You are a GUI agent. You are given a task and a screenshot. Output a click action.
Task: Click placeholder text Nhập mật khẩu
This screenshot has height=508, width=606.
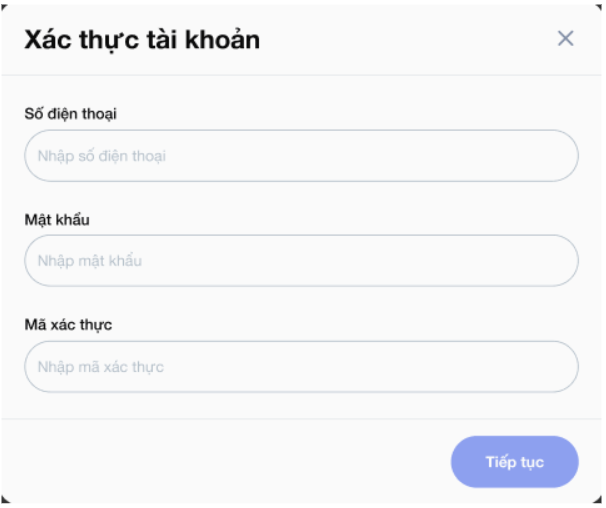(x=90, y=261)
